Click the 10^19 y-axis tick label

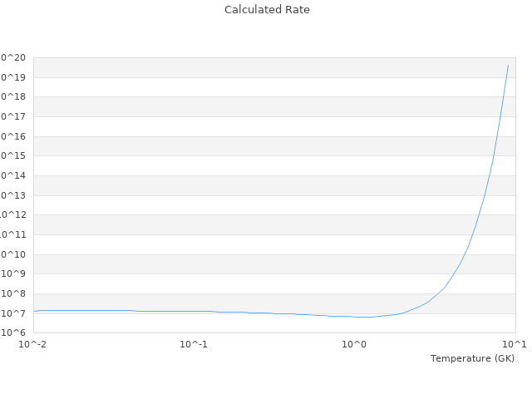(13, 77)
